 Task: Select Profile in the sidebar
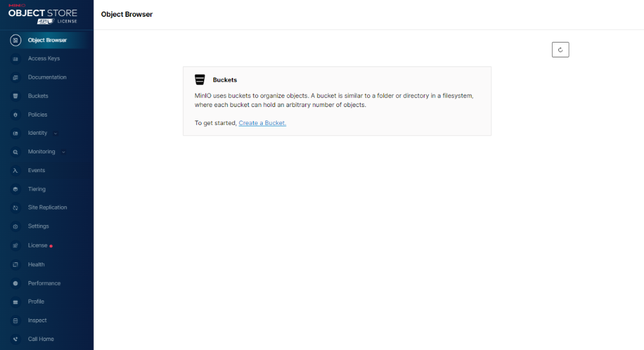36,302
